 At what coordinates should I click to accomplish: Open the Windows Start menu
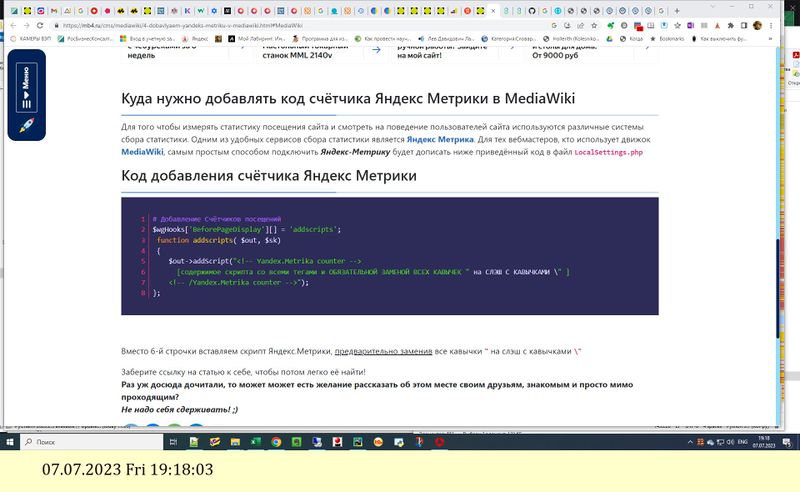(9, 442)
